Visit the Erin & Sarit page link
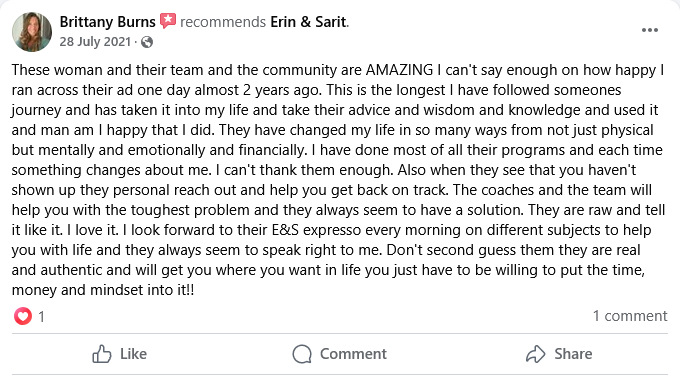The width and height of the screenshot is (680, 380). 308,22
